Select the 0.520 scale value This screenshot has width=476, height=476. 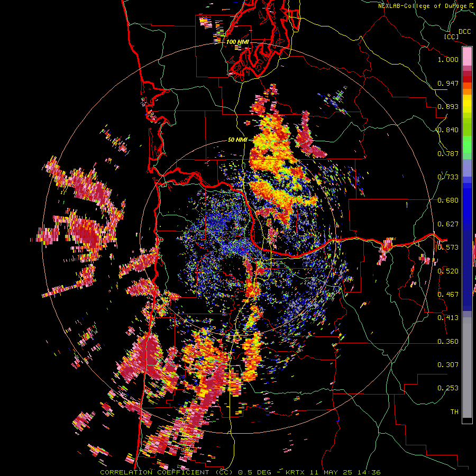(x=448, y=271)
